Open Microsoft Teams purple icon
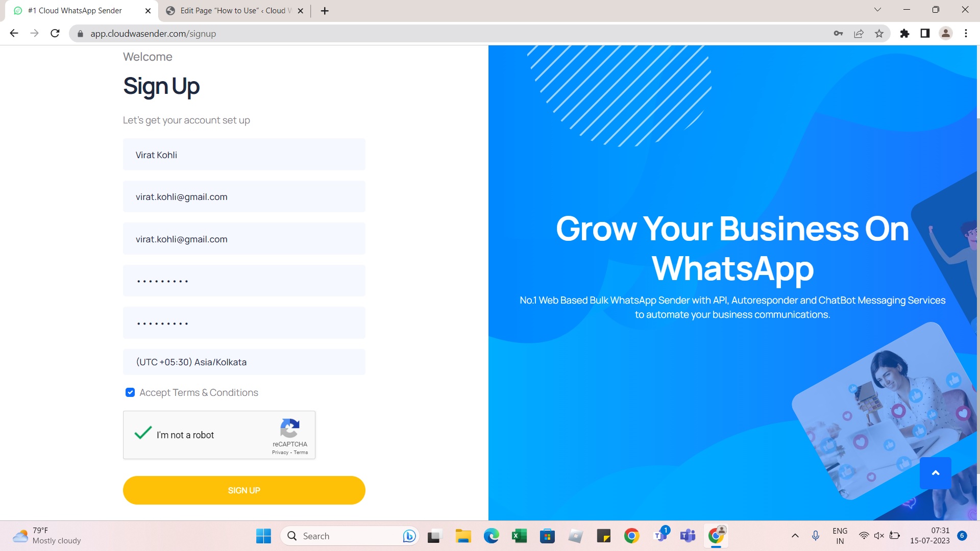The image size is (980, 551). (688, 536)
